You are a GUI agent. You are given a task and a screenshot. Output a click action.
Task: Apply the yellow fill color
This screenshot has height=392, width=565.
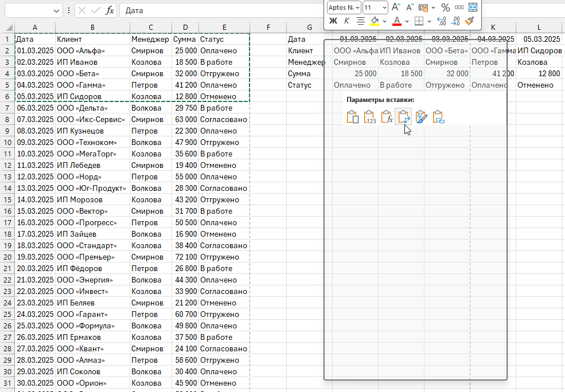[x=375, y=21]
